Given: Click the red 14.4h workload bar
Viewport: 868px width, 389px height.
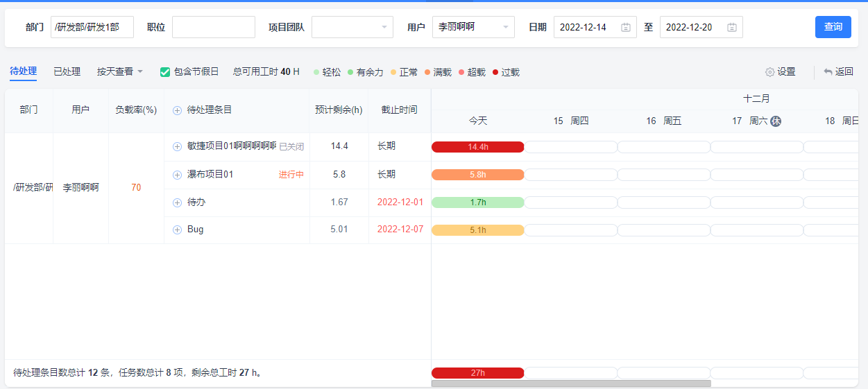Looking at the screenshot, I should pyautogui.click(x=477, y=147).
